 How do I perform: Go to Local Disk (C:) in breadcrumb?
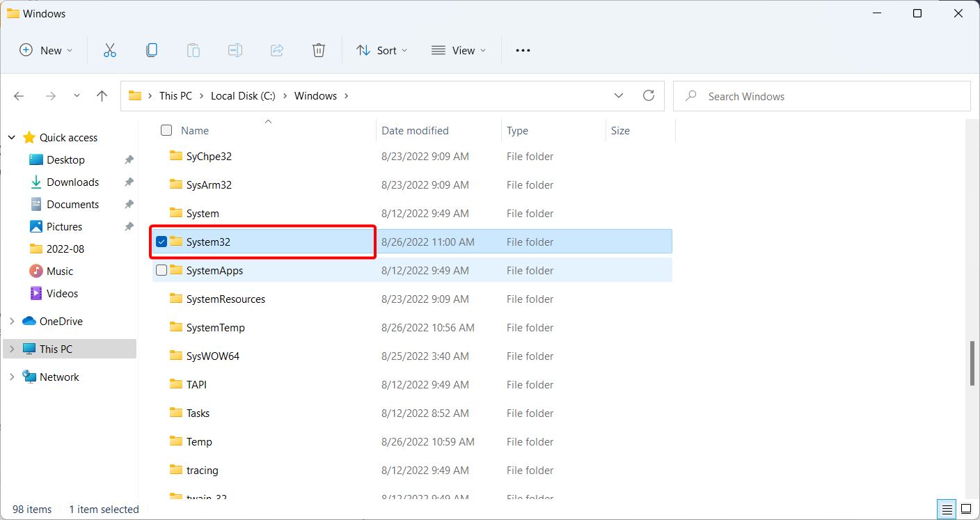coord(243,96)
